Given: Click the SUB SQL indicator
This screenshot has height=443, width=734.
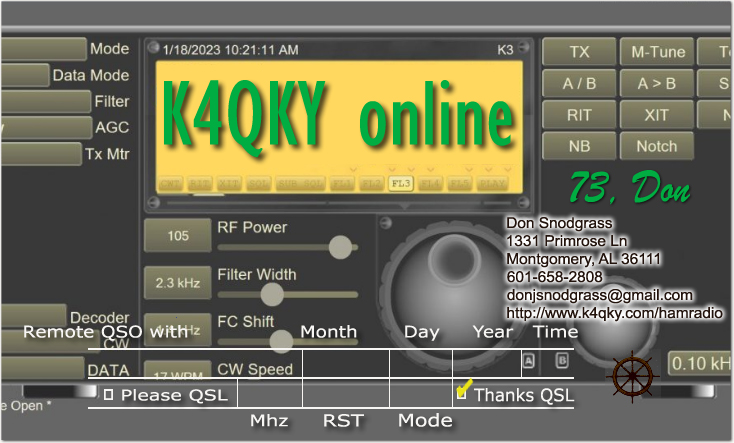Looking at the screenshot, I should coord(300,183).
